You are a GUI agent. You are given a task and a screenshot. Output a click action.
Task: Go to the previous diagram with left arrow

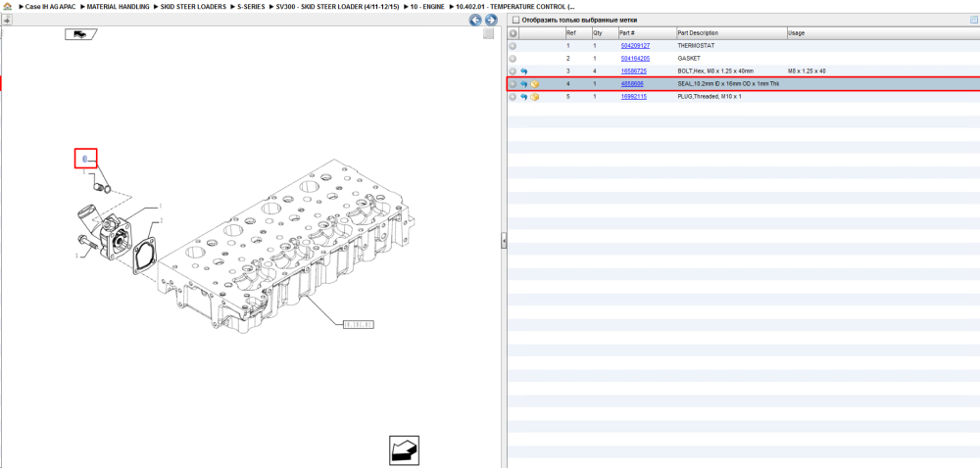475,20
